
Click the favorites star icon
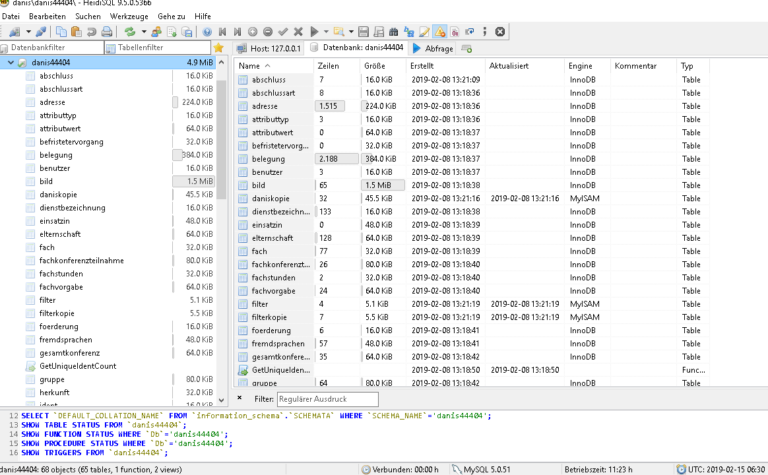point(218,48)
